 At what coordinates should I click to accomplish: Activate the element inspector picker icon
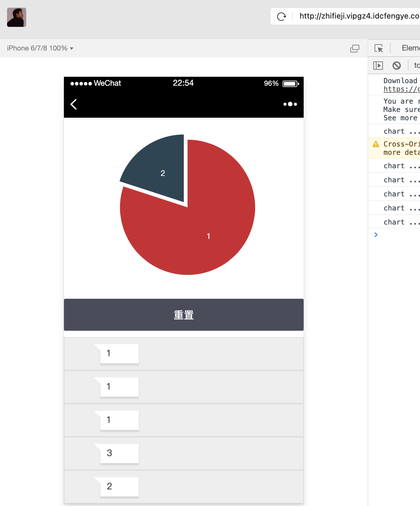point(379,48)
